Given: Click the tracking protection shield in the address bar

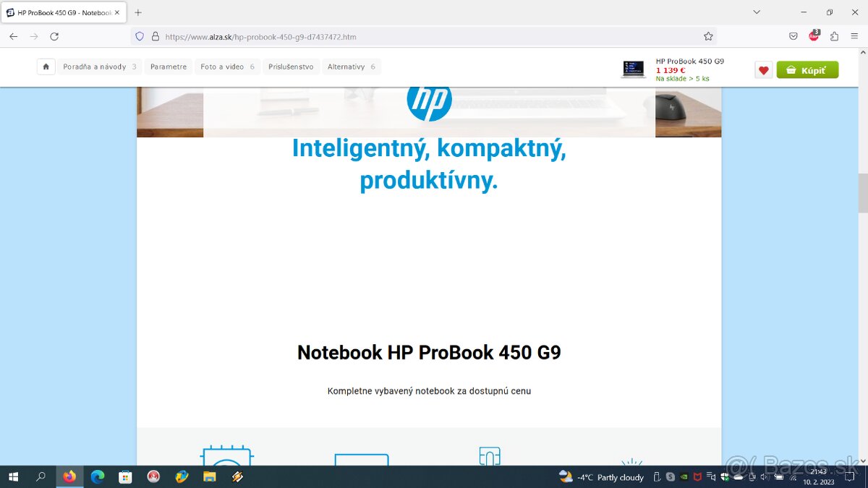Looking at the screenshot, I should 138,36.
